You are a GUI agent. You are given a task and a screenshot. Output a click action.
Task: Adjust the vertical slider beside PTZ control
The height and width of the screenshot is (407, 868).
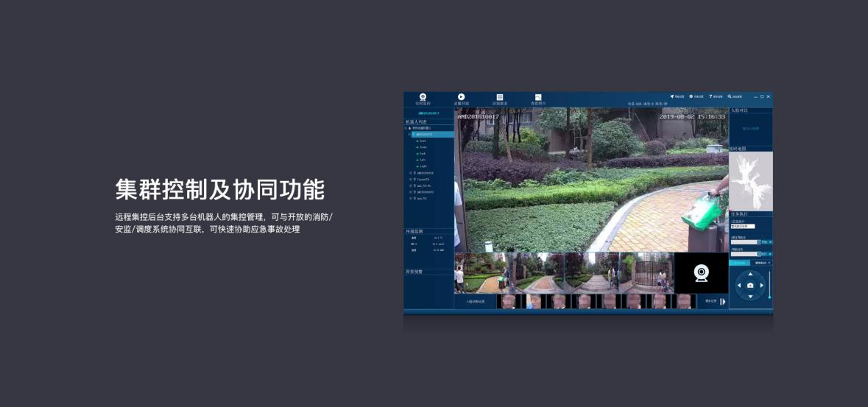[x=770, y=285]
